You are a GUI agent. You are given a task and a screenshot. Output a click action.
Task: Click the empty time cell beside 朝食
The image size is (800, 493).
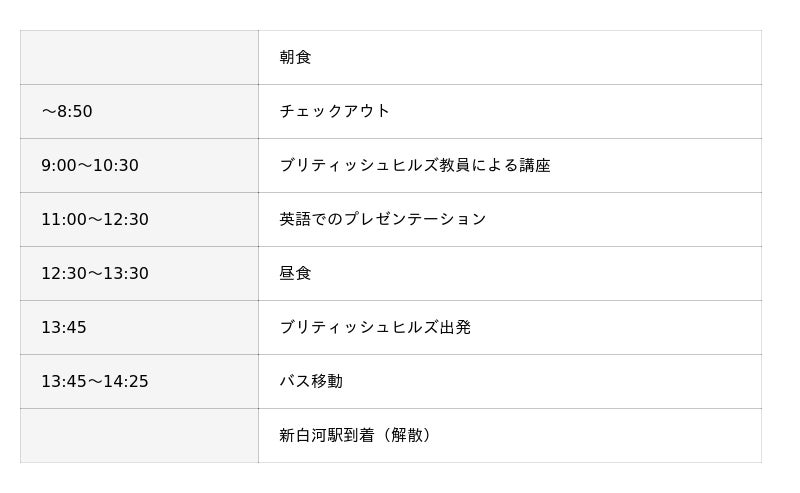[139, 58]
